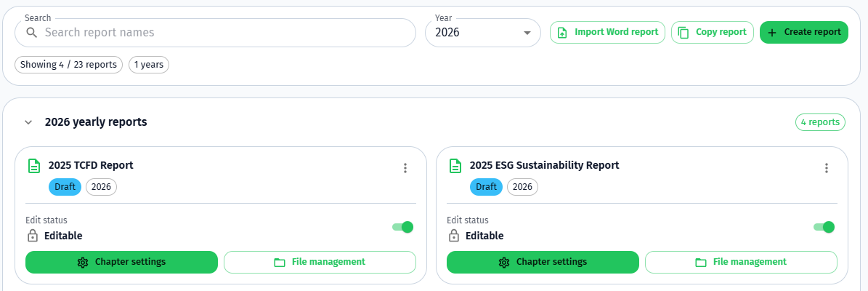Open the Year dropdown showing 2026
Viewport: 868px width, 291px height.
click(x=483, y=33)
